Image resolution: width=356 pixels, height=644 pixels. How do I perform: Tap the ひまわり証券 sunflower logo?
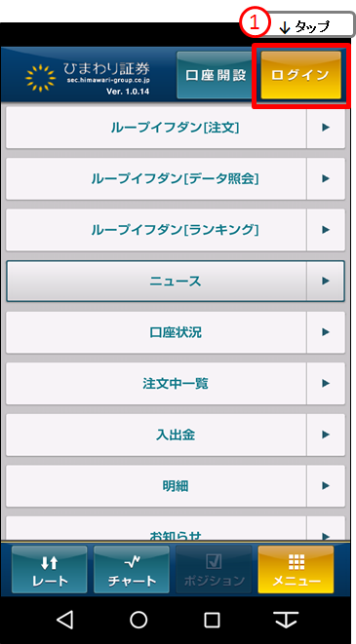coord(40,77)
